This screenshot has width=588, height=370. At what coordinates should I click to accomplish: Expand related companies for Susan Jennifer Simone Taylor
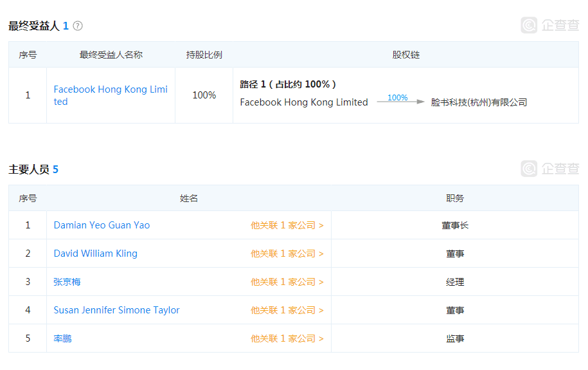pyautogui.click(x=287, y=310)
